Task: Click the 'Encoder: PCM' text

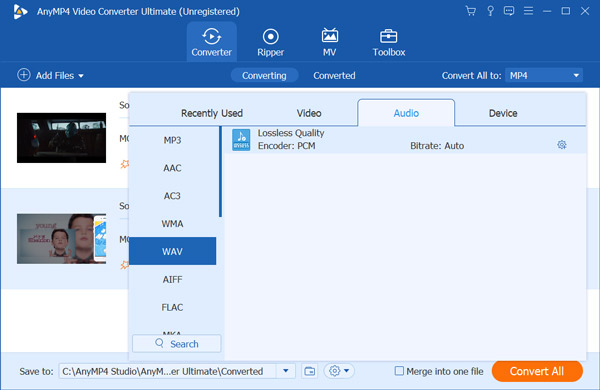Action: (286, 146)
